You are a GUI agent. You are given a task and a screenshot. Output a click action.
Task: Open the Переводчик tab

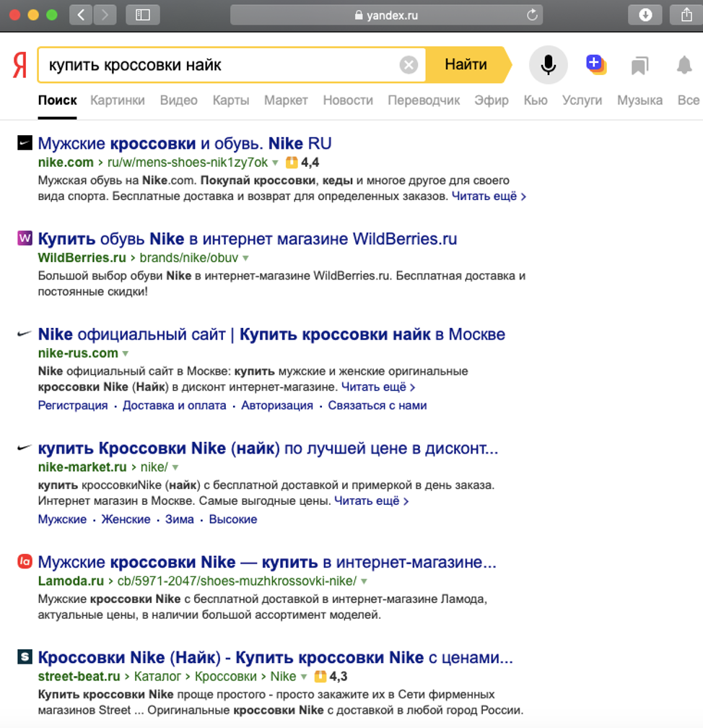pos(424,100)
